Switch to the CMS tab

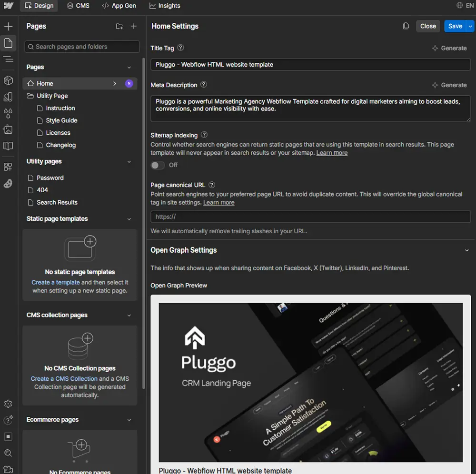tap(78, 6)
